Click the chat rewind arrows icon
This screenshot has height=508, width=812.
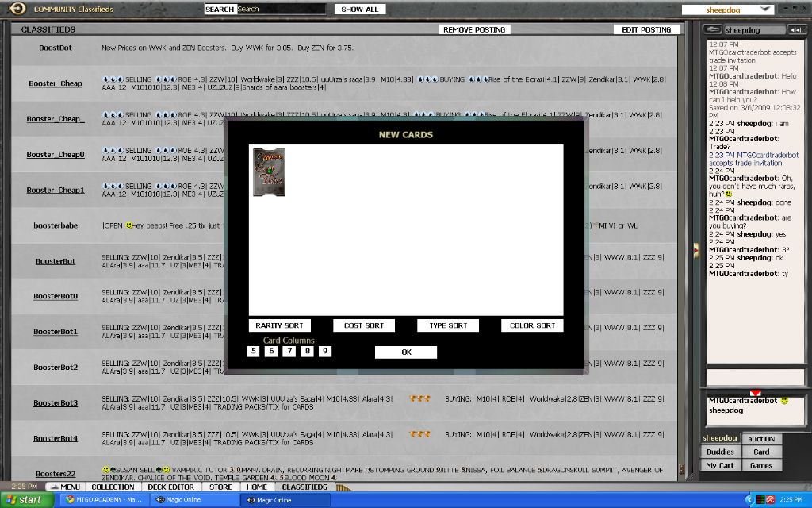(796, 29)
